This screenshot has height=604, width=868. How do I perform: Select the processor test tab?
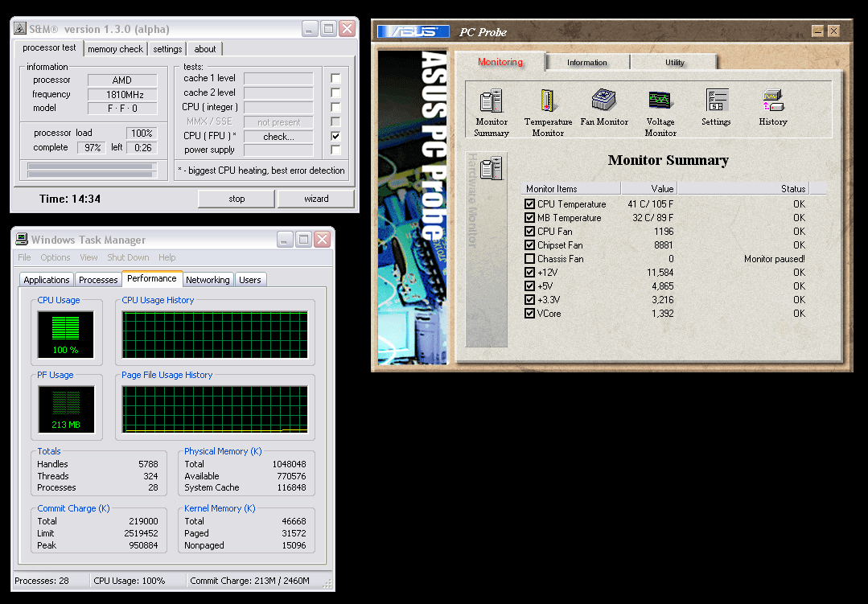(49, 47)
